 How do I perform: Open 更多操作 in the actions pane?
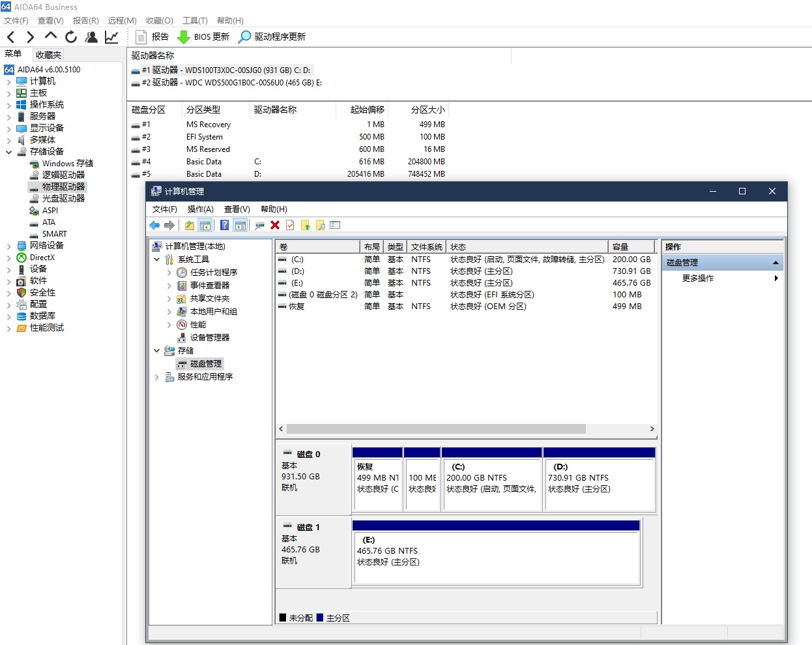698,278
